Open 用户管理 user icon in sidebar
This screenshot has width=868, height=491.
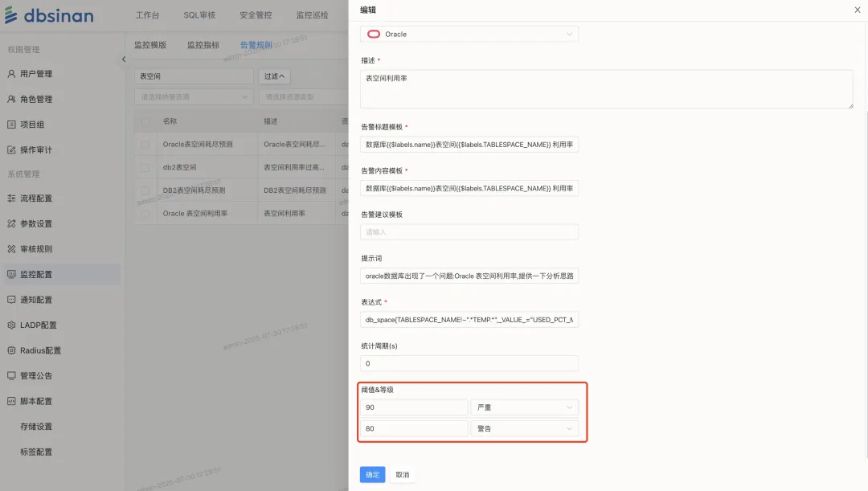pyautogui.click(x=11, y=74)
